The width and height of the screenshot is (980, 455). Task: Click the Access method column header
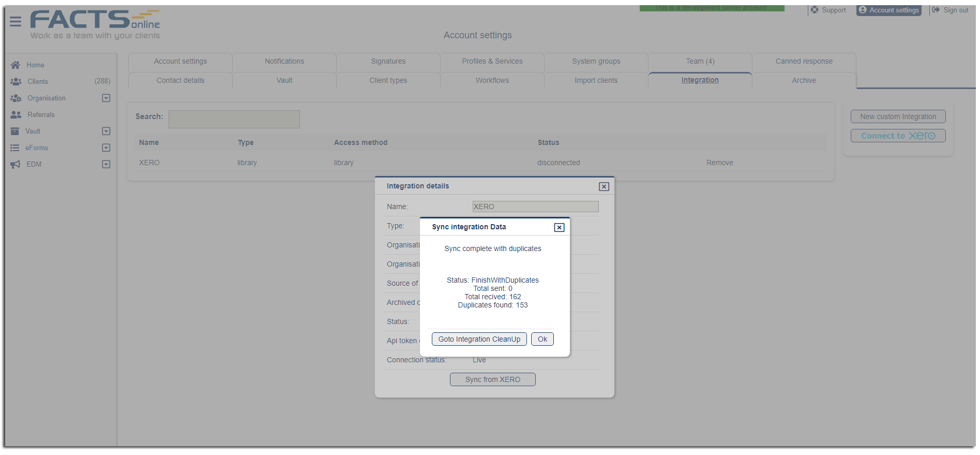360,142
